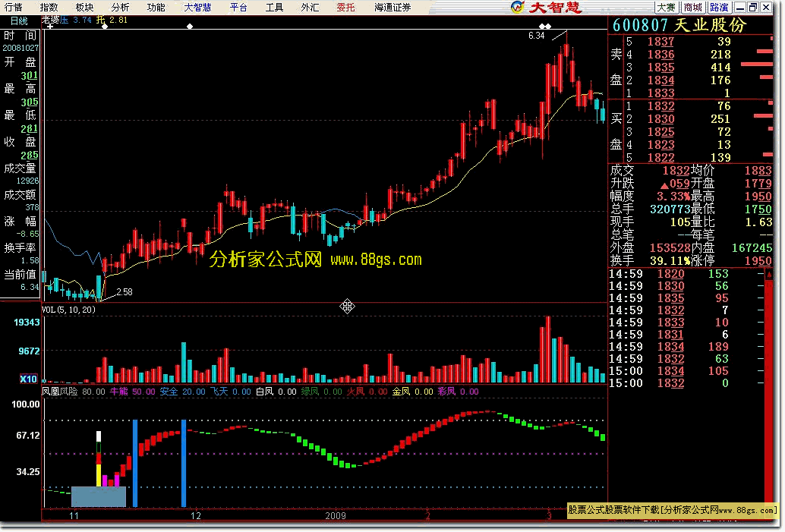
Task: Click the 安全 20.00 indicator label
Action: pos(183,392)
